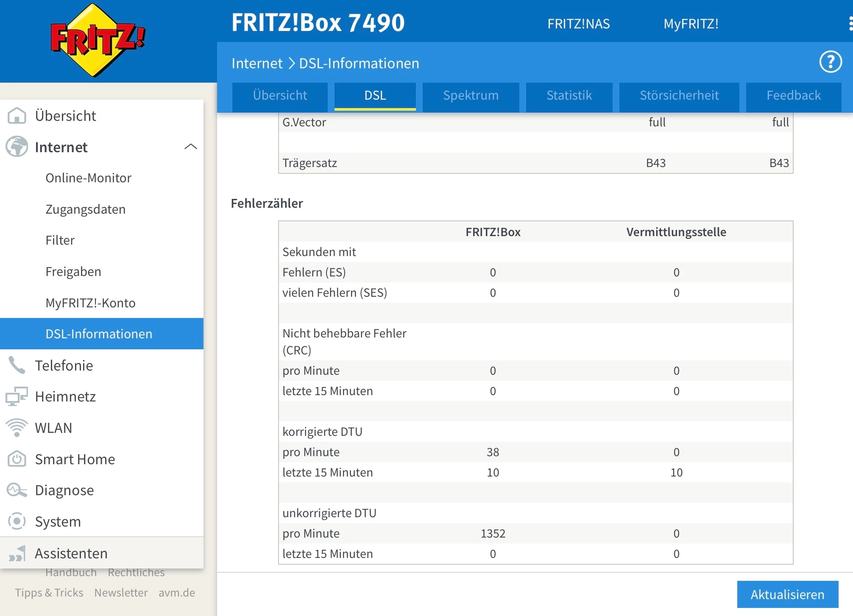Screen dimensions: 853x616
Task: Select Online-Monitor in the sidebar
Action: (x=88, y=178)
